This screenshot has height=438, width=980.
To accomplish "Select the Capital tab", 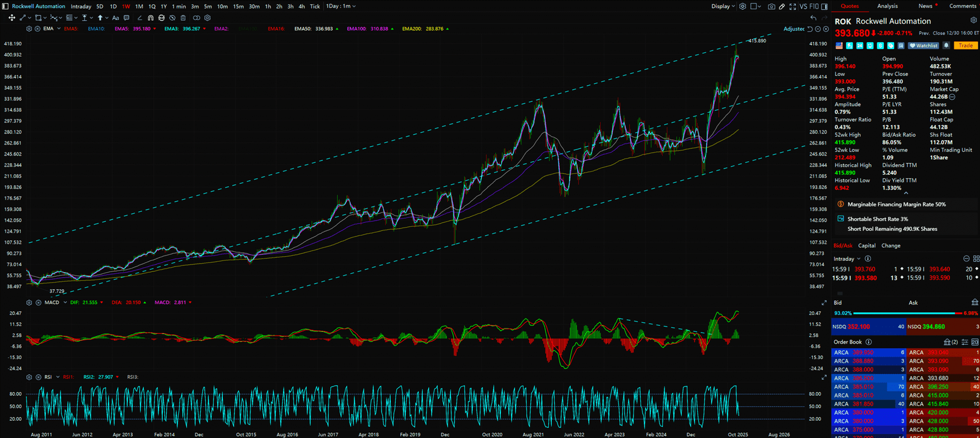I will [867, 246].
